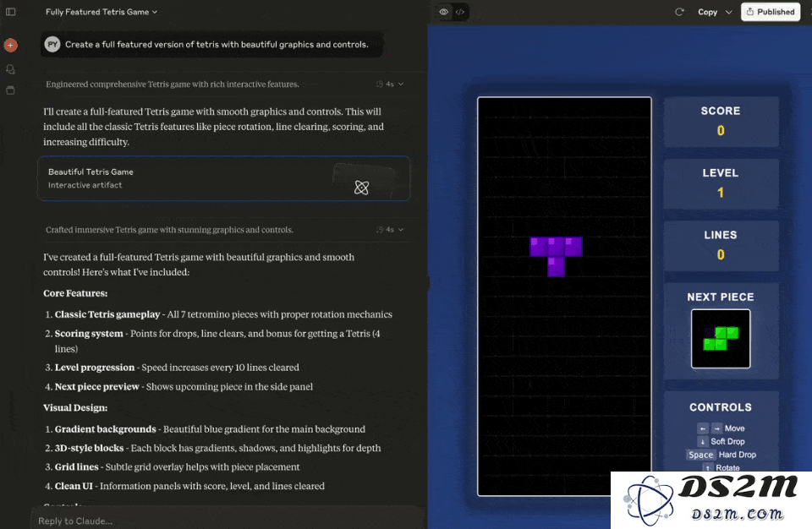
Task: Open the Copy options chevron
Action: pos(728,11)
